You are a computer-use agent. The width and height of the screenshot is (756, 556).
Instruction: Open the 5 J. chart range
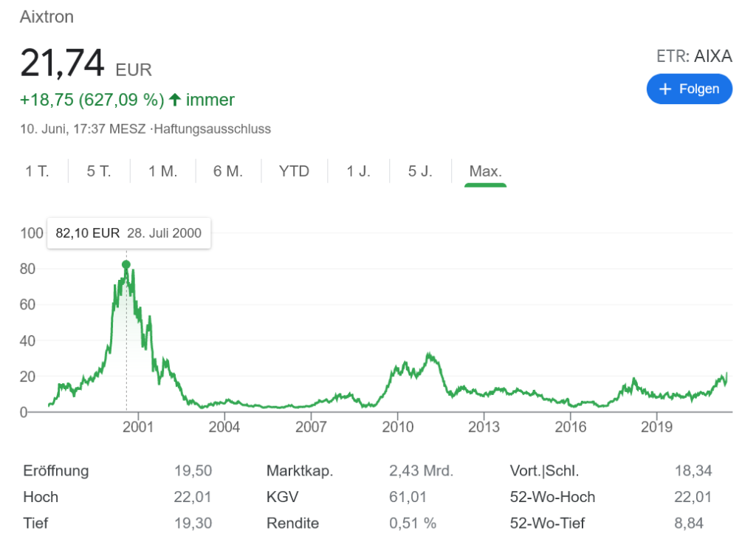point(420,171)
